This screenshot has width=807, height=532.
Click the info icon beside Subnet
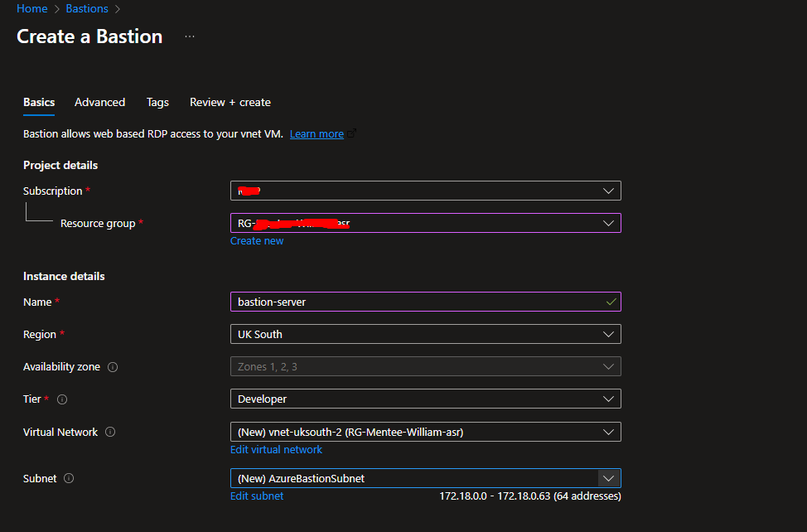click(69, 478)
